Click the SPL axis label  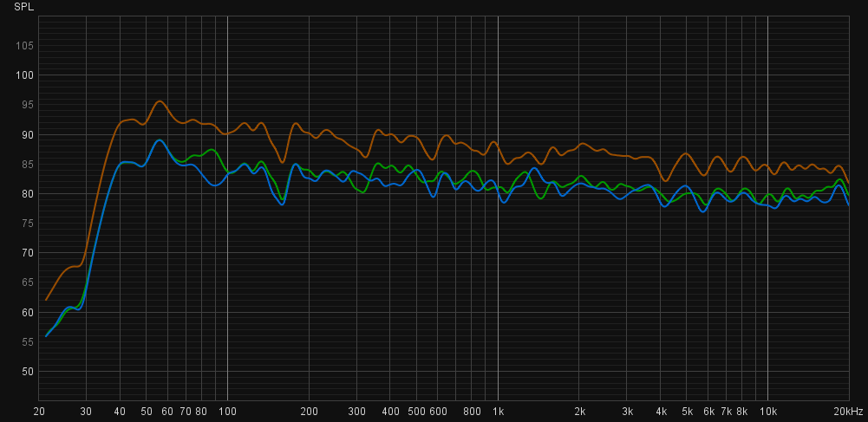tap(24, 6)
